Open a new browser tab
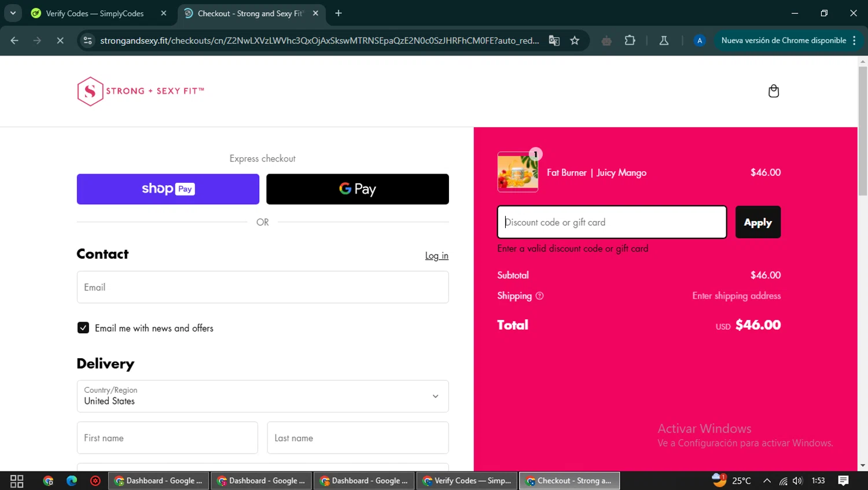The width and height of the screenshot is (868, 490). coord(339,13)
